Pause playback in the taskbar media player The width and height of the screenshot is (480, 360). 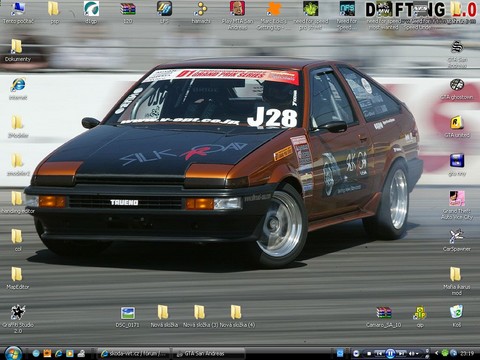[x=390, y=353]
